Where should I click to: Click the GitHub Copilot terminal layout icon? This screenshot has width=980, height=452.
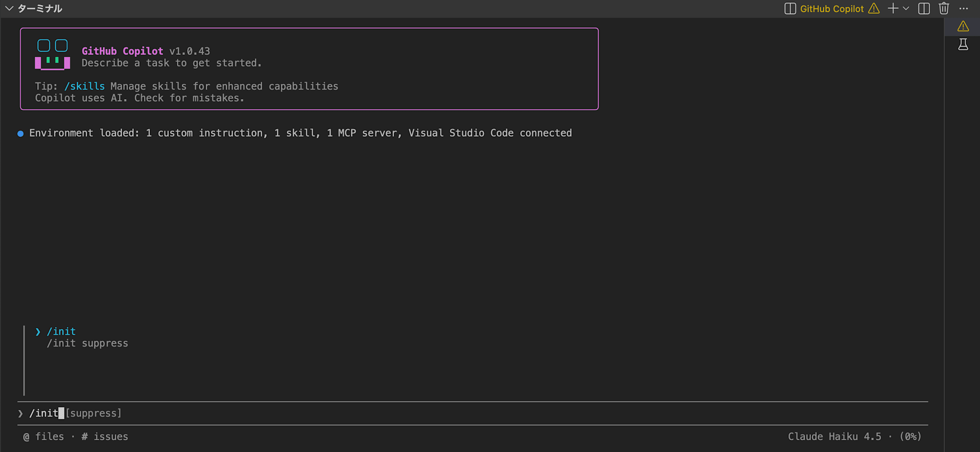click(790, 9)
